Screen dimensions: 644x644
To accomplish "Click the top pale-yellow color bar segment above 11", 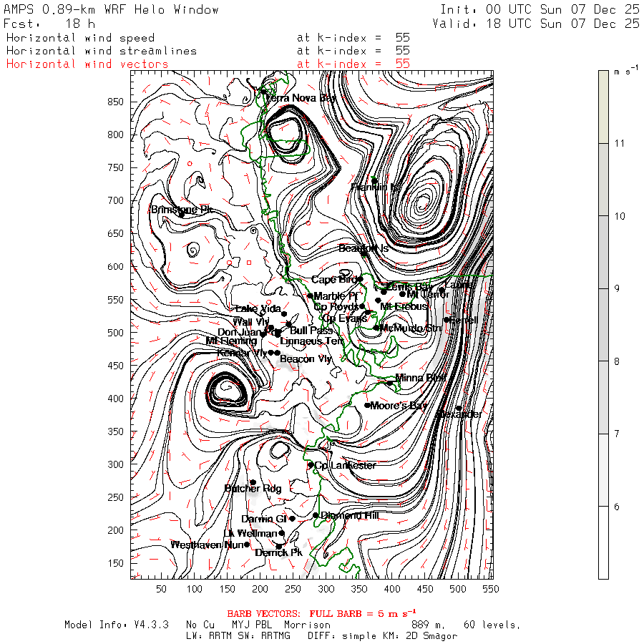I will (603, 107).
